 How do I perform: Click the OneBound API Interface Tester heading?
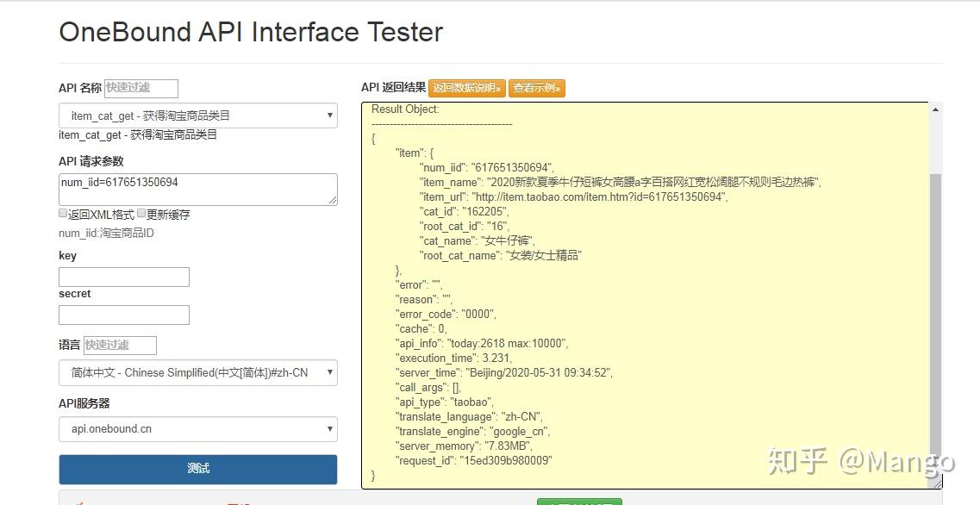251,33
